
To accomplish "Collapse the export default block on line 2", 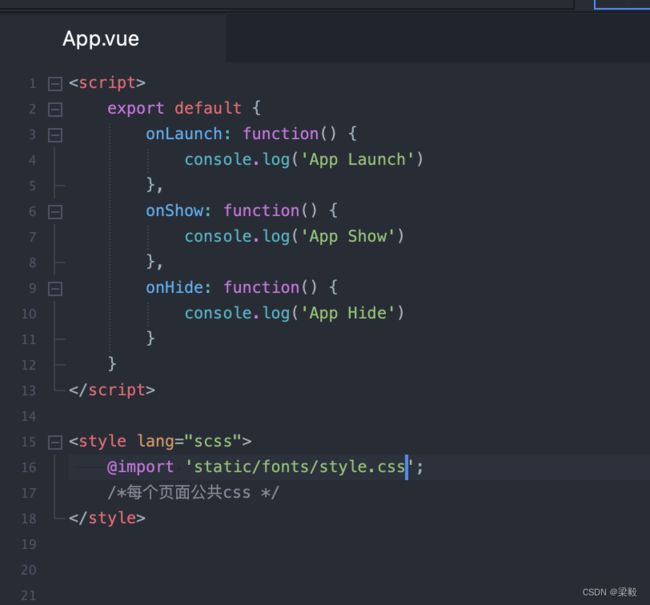I will pos(55,109).
